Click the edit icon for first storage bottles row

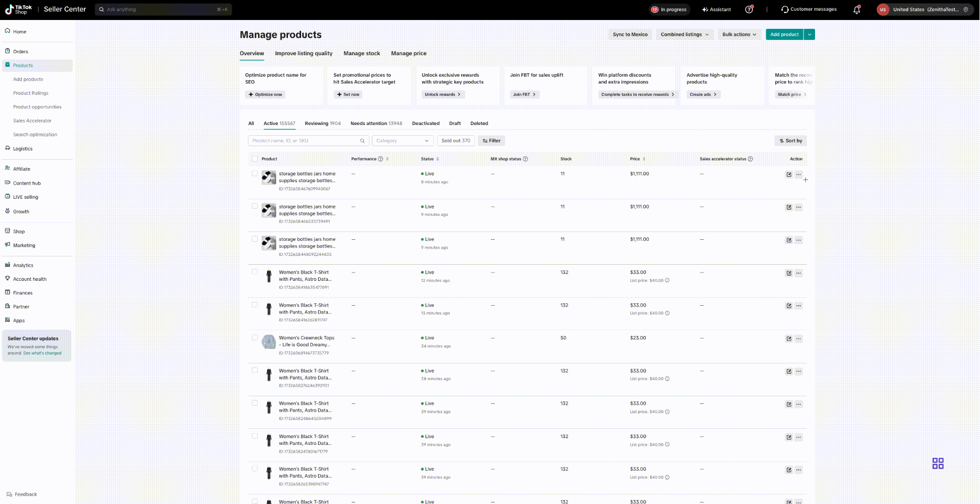click(789, 174)
